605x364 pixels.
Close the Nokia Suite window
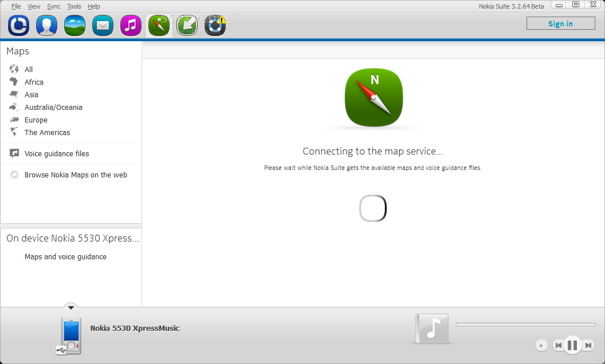tap(594, 5)
